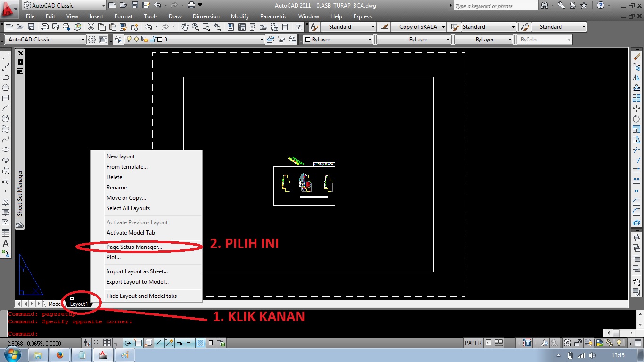Select Rename in the layout context menu

[x=117, y=187]
